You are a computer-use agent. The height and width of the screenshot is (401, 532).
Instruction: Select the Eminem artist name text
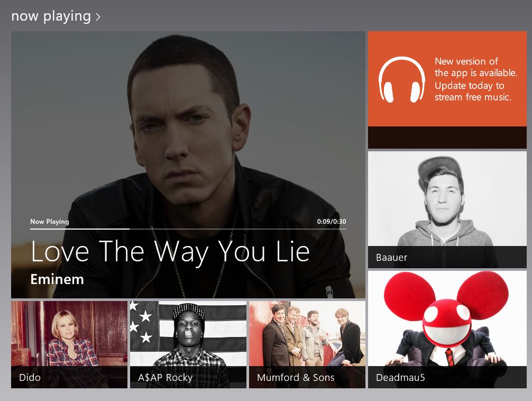57,279
